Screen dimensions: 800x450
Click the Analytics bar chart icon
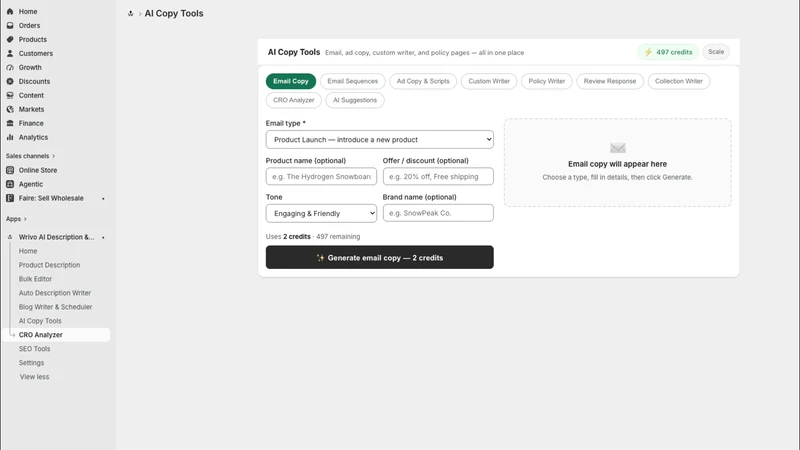(10, 137)
